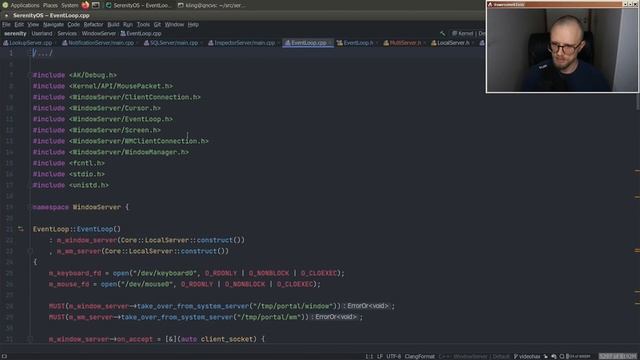Open the System menu in top panel
The width and height of the screenshot is (640, 360).
(x=69, y=5)
